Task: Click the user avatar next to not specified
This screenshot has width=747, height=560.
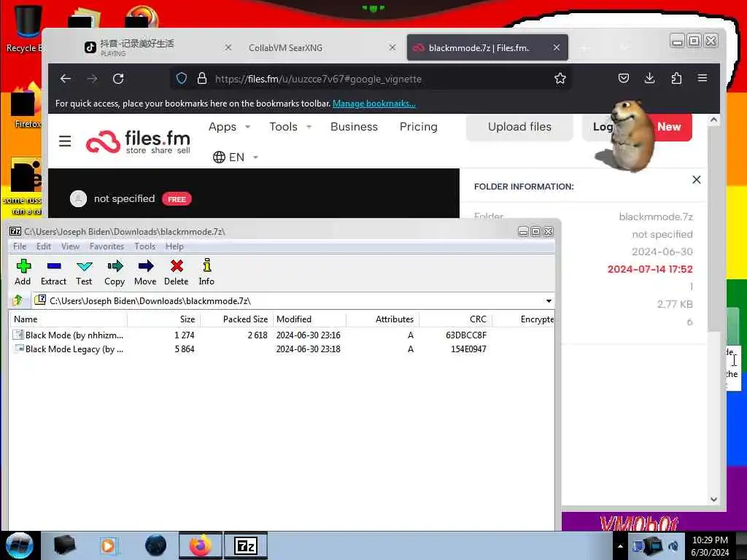Action: pos(79,198)
